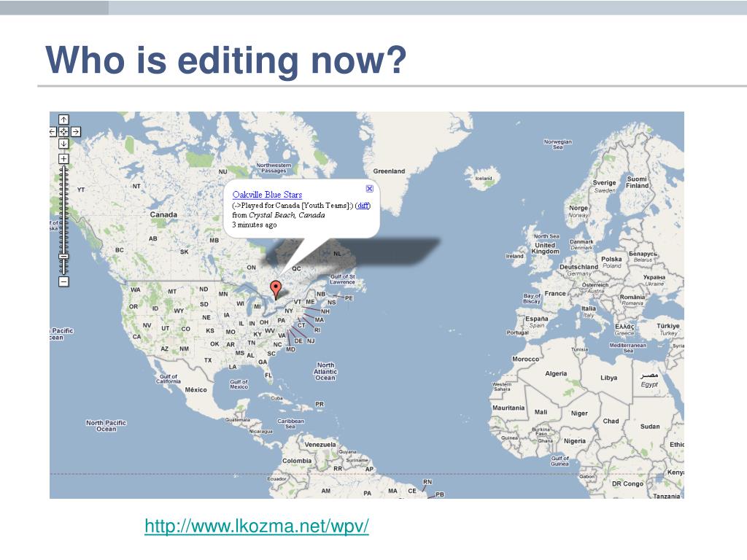Open the Oakville Blue Stars link
Screen dimensions: 747x560
pyautogui.click(x=267, y=194)
